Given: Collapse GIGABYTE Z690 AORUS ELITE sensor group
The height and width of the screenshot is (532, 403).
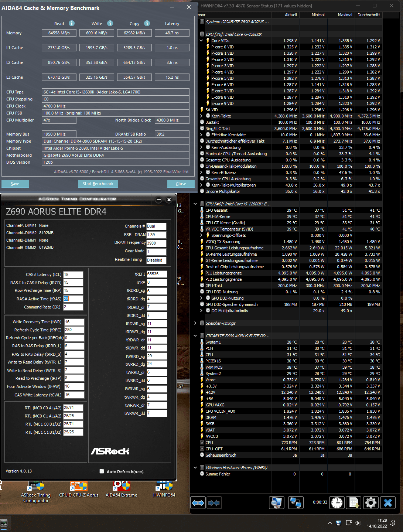Looking at the screenshot, I should click(x=195, y=336).
